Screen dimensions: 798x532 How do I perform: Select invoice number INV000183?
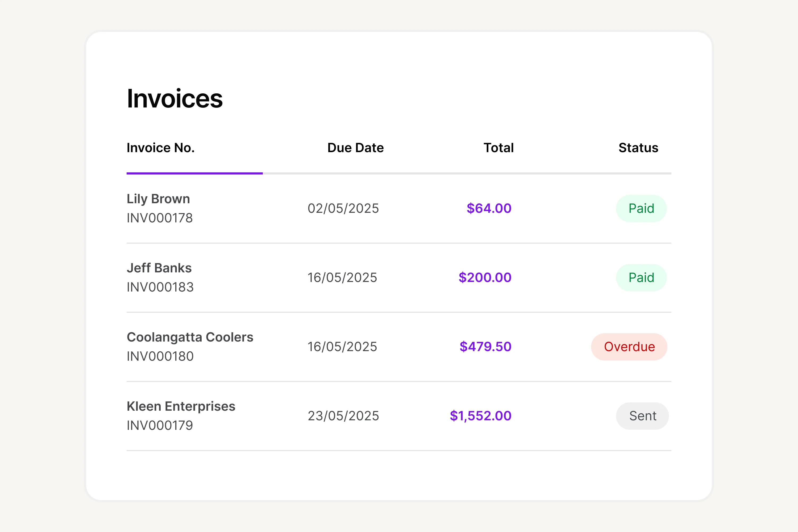tap(160, 287)
